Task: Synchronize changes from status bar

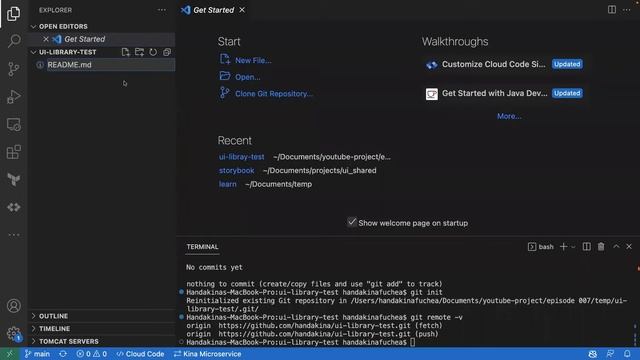Action: pos(63,354)
